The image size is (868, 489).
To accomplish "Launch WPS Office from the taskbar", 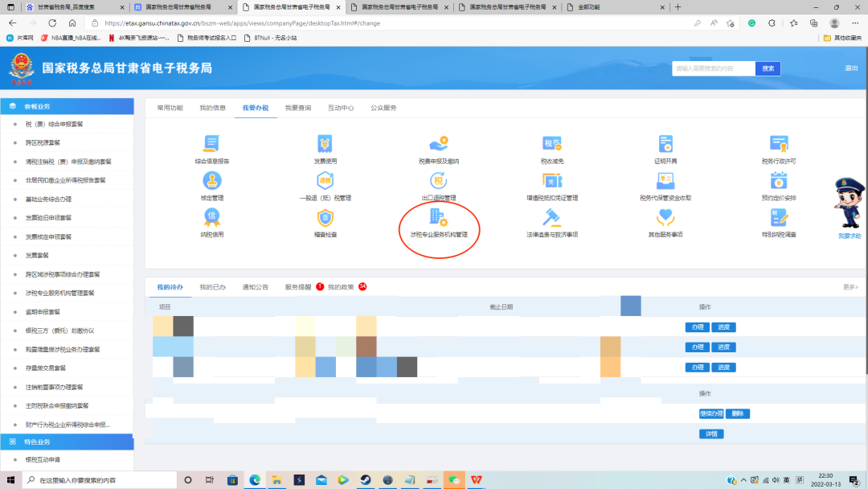I will click(477, 480).
